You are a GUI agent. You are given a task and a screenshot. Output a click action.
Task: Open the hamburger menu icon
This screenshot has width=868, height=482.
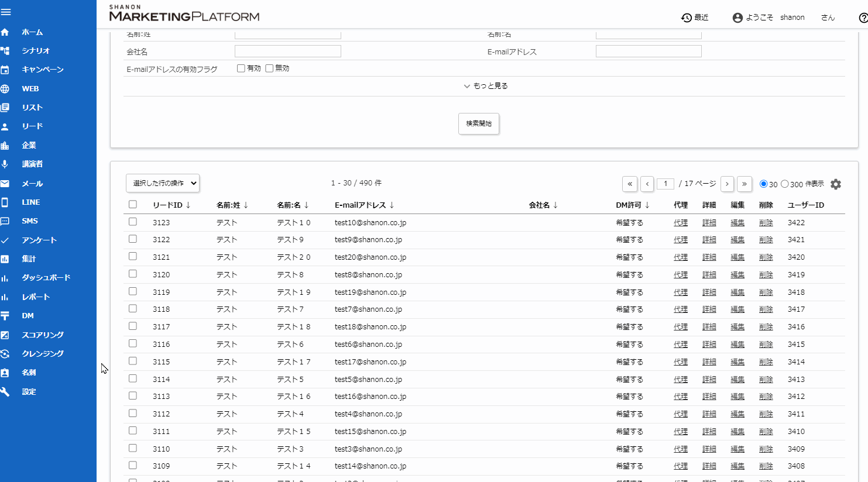tap(6, 12)
